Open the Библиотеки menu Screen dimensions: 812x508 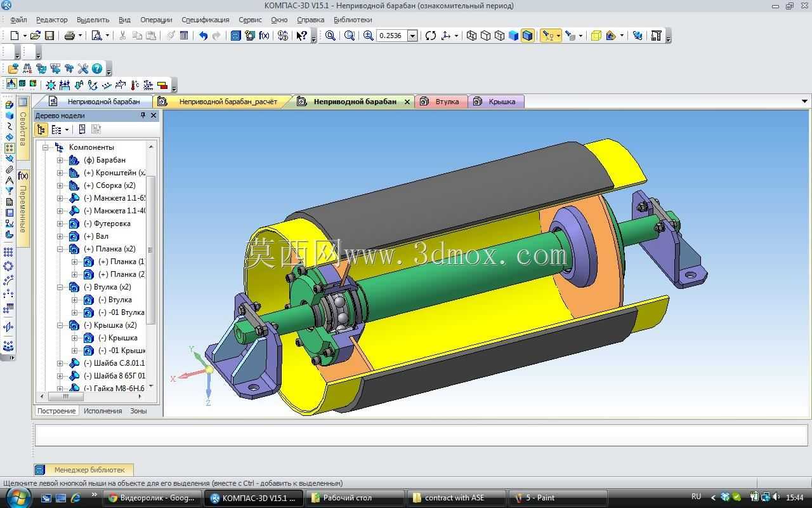[x=353, y=20]
